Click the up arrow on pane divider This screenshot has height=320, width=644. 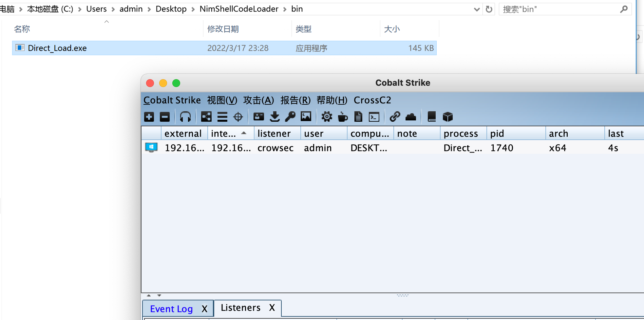[149, 295]
